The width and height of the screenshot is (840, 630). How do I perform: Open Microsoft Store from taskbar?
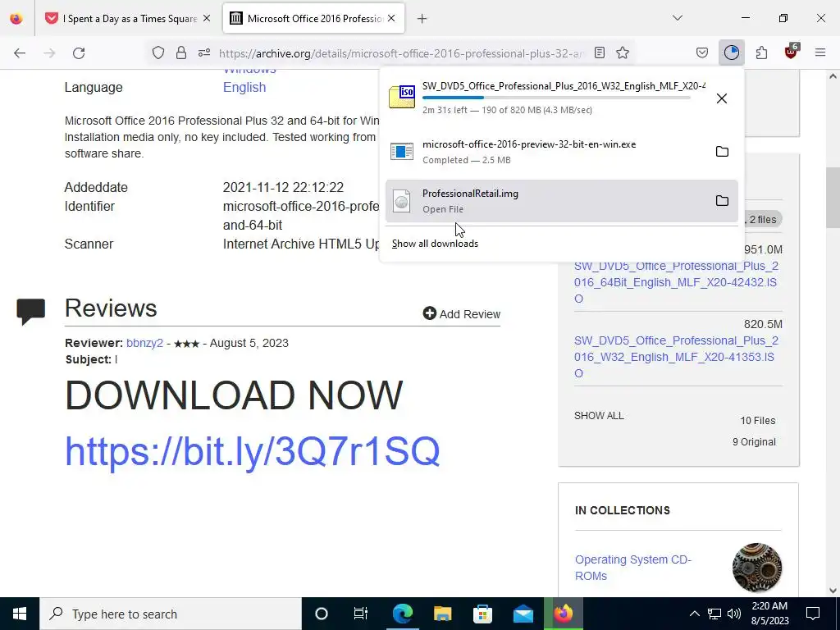pos(482,614)
